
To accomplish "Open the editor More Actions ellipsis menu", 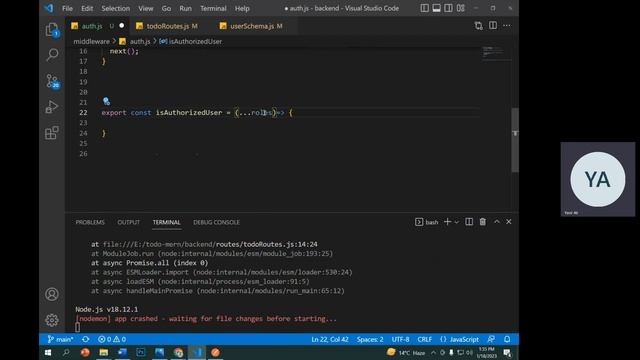I will (507, 26).
